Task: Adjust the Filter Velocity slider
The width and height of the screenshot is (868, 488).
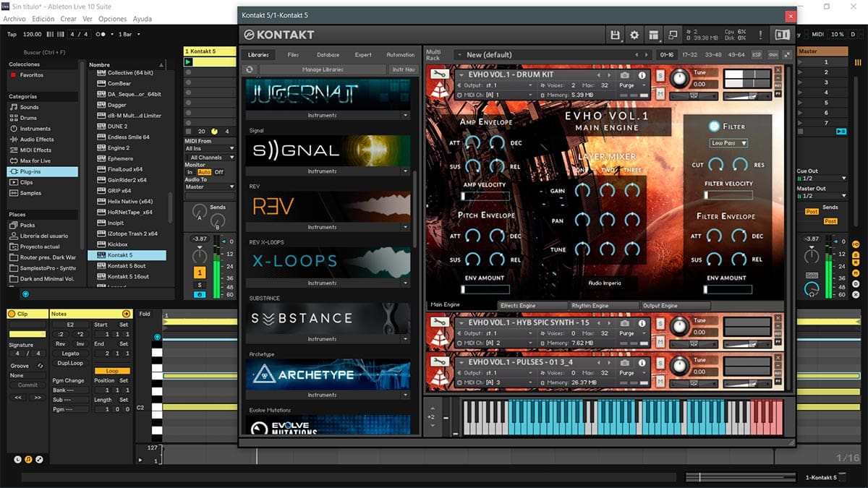Action: click(x=728, y=195)
